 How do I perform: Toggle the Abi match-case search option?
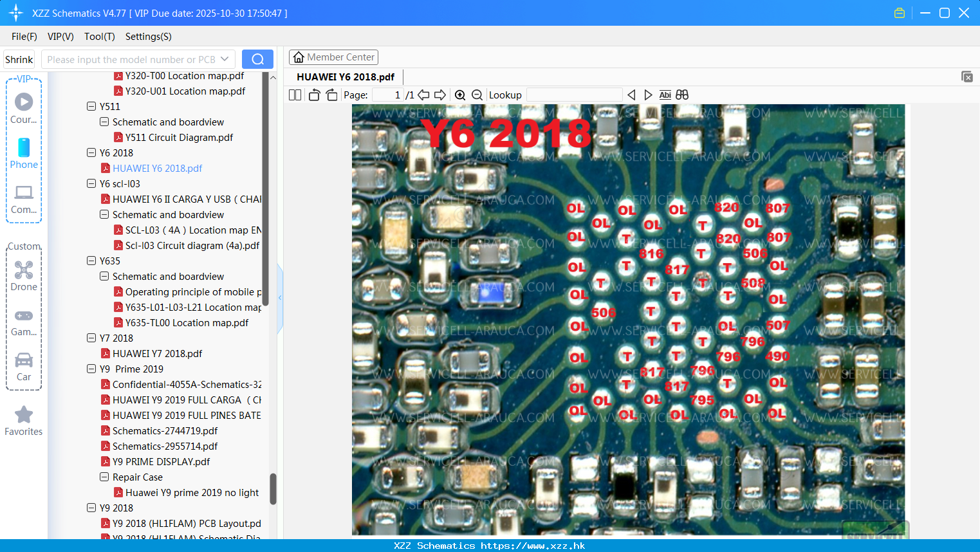coord(665,95)
